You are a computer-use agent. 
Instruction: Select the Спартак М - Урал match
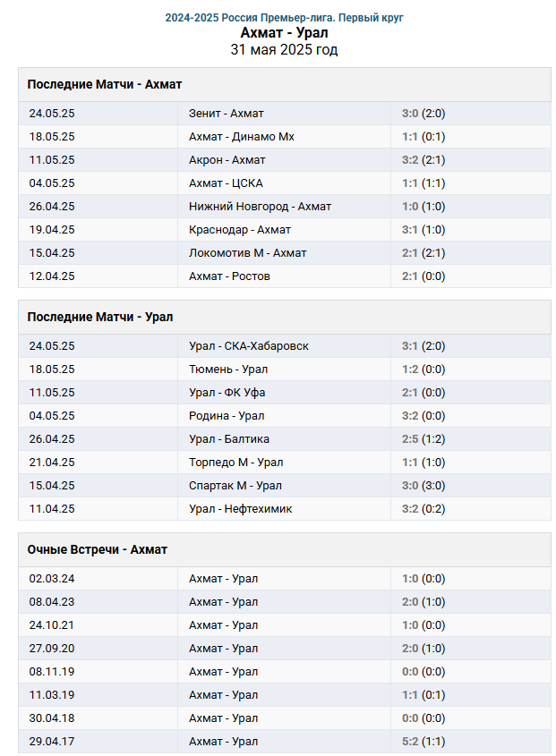235,486
